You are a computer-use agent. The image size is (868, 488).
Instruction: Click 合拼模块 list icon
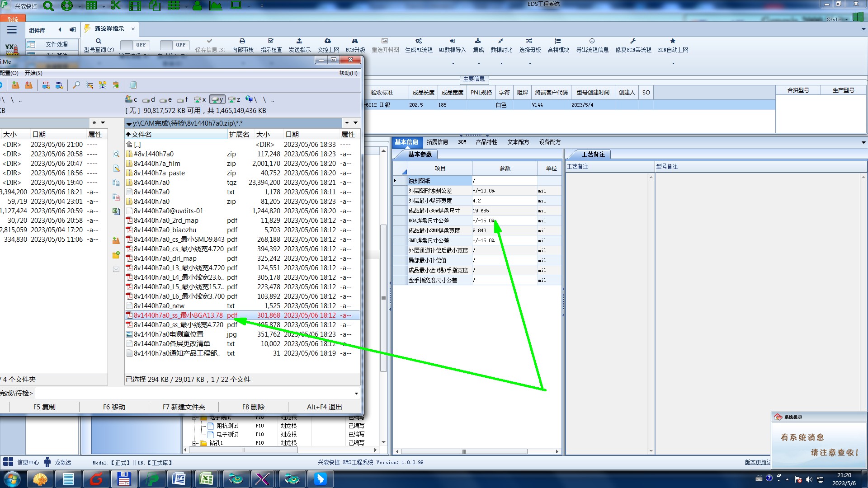click(x=558, y=41)
